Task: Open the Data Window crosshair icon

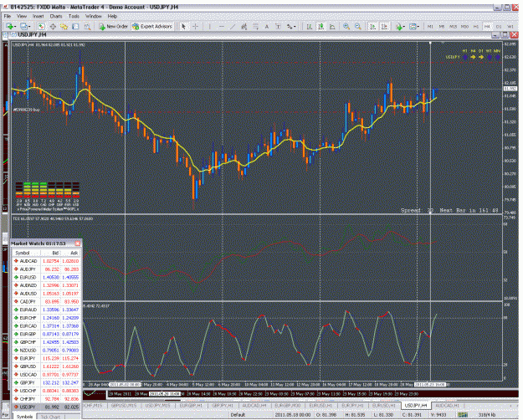Action: click(x=53, y=26)
